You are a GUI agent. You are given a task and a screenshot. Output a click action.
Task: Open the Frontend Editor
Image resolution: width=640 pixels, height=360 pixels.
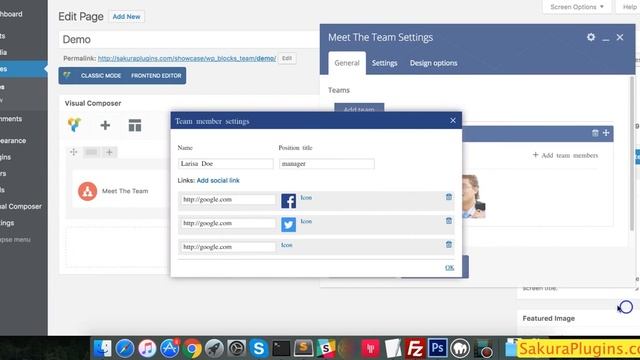(156, 76)
